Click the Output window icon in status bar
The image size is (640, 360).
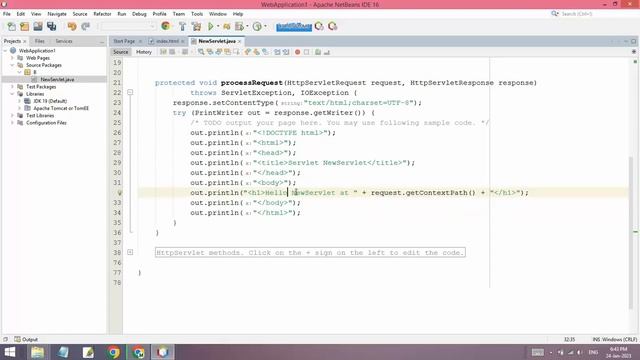pyautogui.click(x=17, y=339)
